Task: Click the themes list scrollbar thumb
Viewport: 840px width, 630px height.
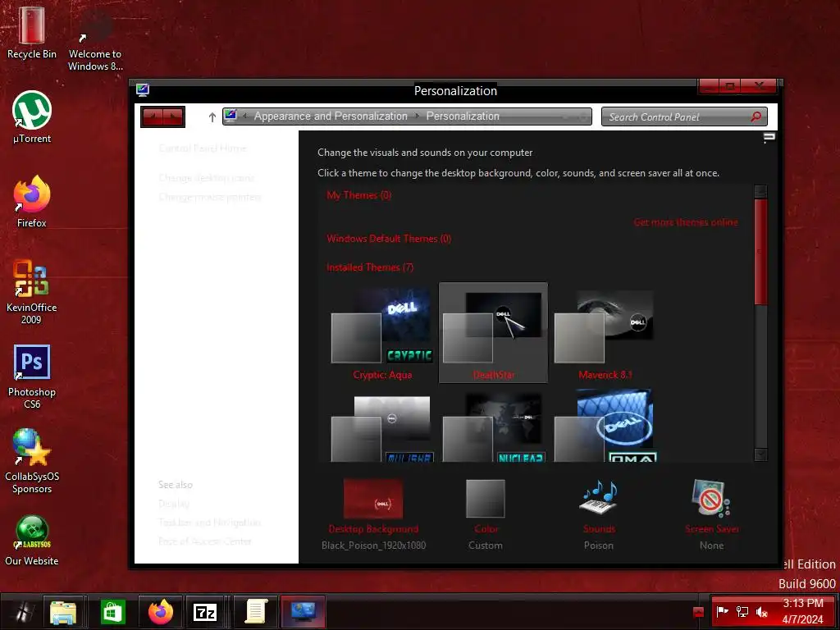Action: 760,252
